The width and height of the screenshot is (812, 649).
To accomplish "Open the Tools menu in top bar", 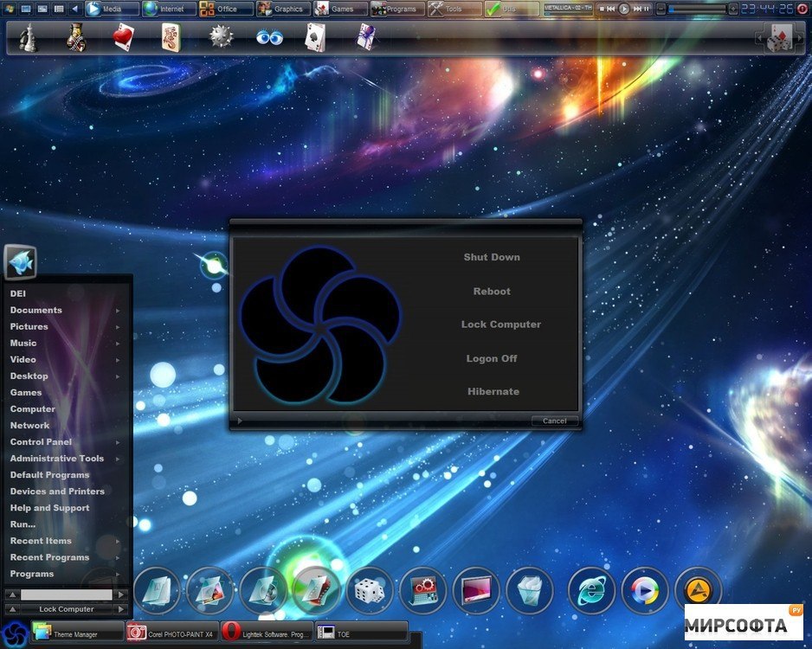I will 454,9.
